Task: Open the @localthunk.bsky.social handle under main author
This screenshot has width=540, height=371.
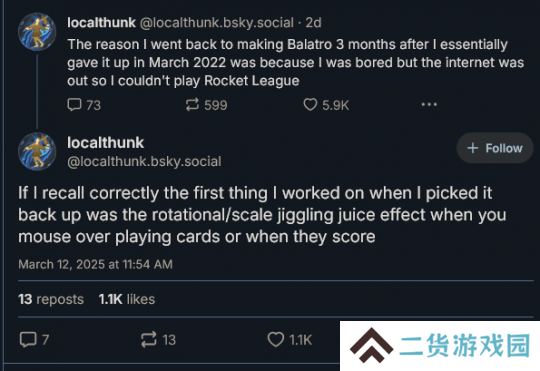Action: (x=144, y=162)
